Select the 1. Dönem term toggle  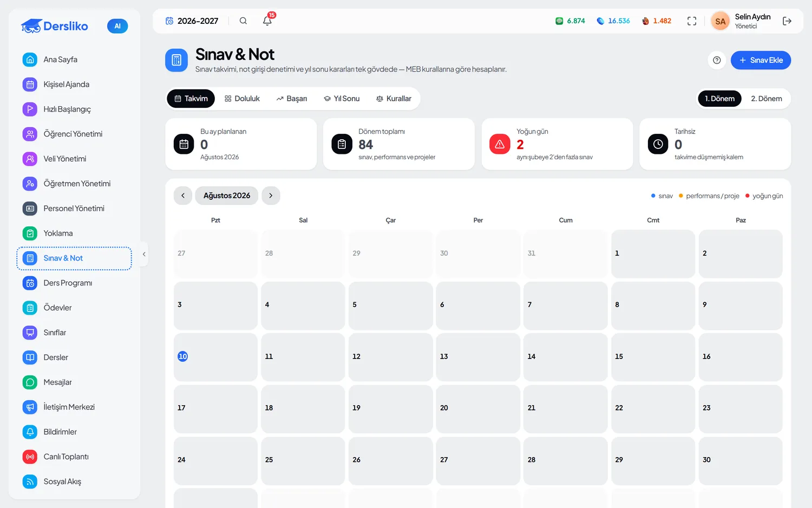tap(719, 99)
